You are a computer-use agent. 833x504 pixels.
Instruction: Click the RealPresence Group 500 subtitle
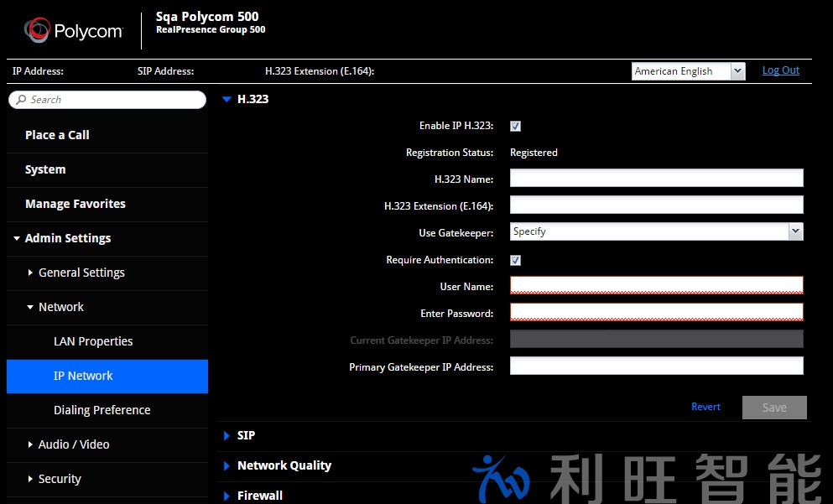click(x=211, y=29)
